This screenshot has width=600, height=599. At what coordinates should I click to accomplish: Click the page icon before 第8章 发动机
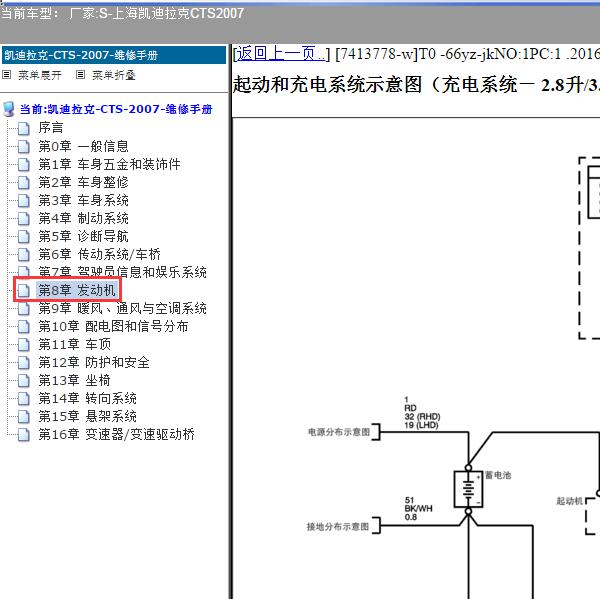24,291
